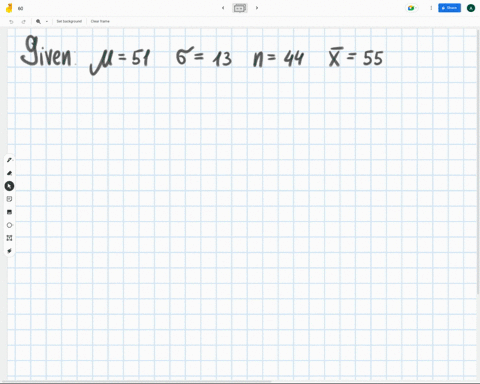Image resolution: width=480 pixels, height=384 pixels.
Task: Click Set background button
Action: pos(69,21)
